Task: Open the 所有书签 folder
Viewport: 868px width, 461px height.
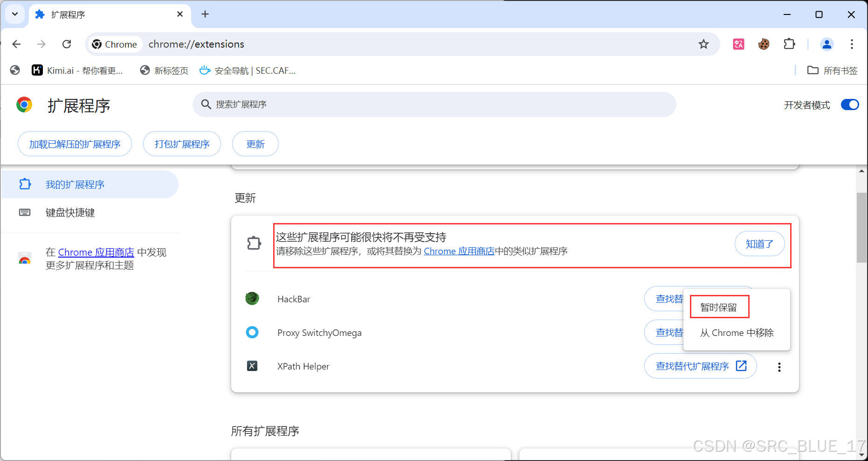Action: click(x=833, y=70)
